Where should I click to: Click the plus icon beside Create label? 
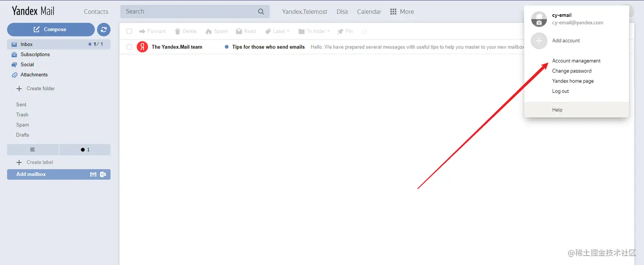19,162
